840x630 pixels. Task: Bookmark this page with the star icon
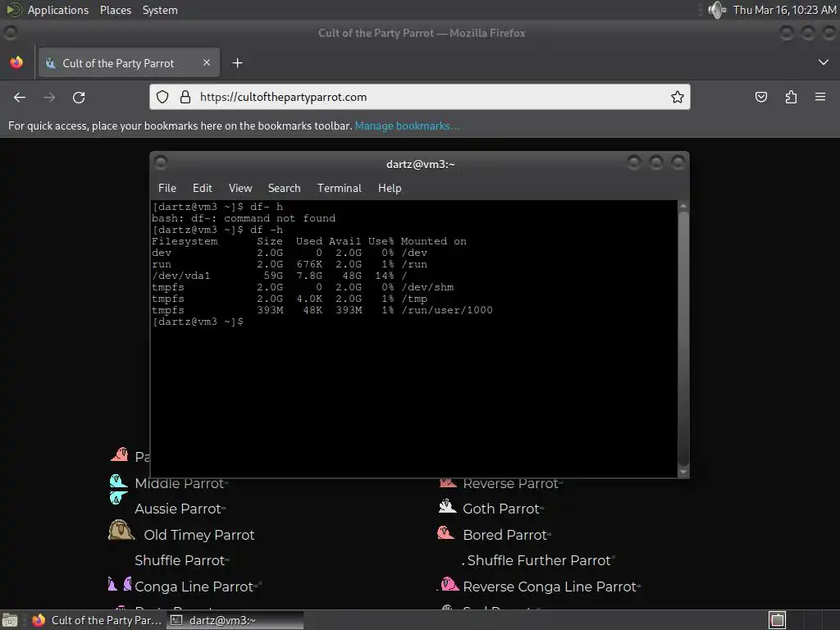click(x=677, y=97)
